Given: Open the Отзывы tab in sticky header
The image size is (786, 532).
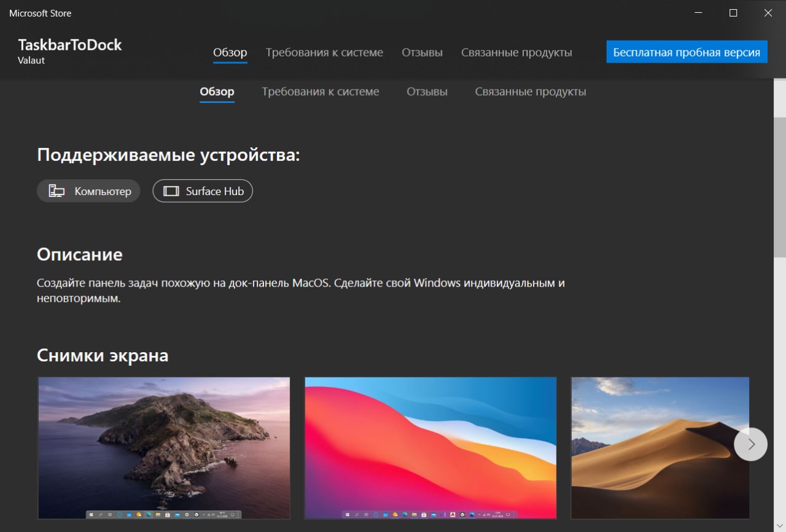Looking at the screenshot, I should [422, 53].
